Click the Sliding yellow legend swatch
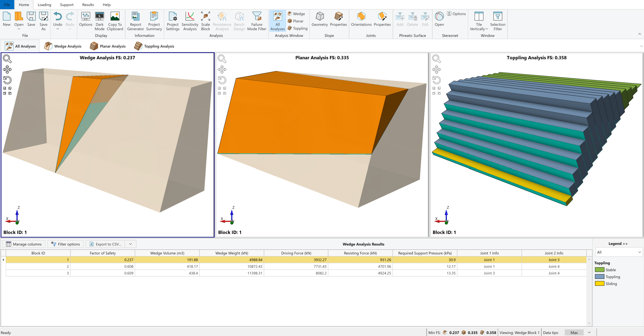The image size is (644, 336). (600, 283)
